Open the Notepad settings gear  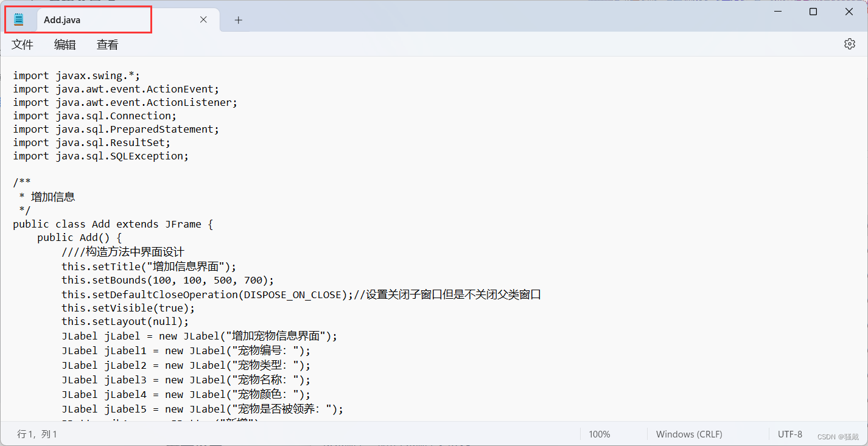point(849,43)
